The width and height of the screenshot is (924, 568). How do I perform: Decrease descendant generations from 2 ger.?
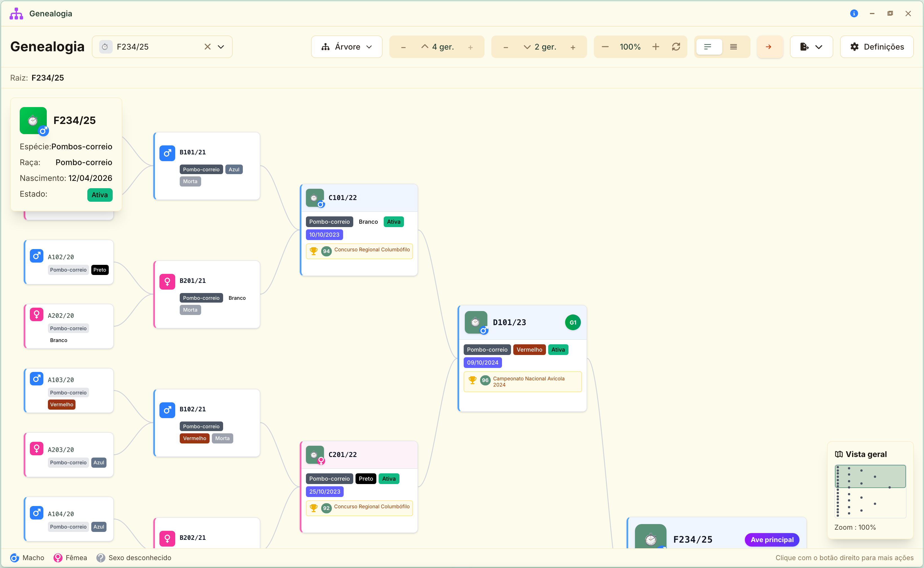coord(506,47)
